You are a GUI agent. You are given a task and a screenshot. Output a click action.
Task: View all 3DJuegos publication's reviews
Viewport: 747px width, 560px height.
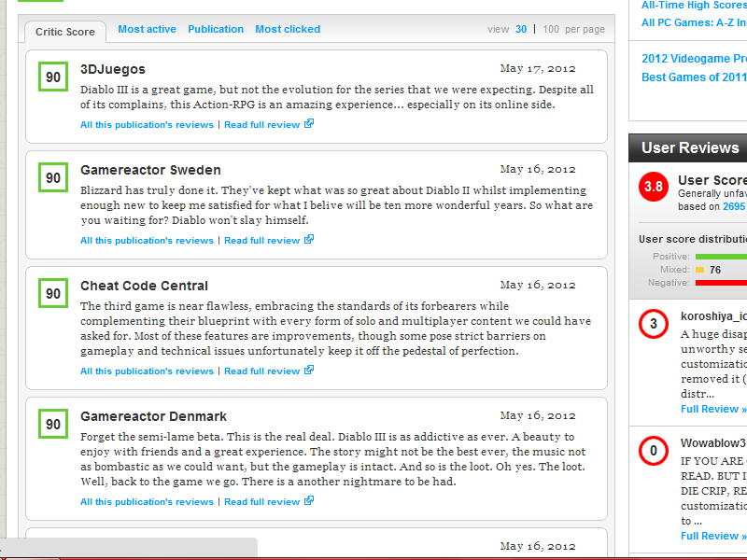(147, 125)
